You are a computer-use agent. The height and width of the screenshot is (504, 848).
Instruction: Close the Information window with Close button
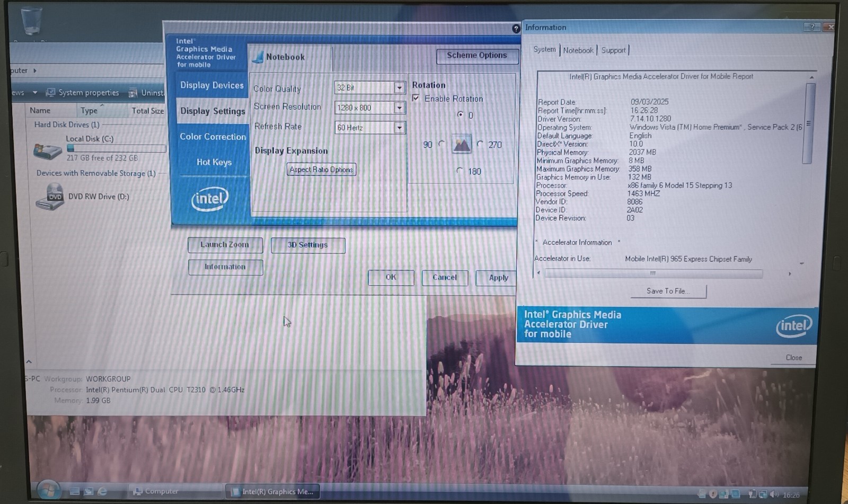coord(793,358)
